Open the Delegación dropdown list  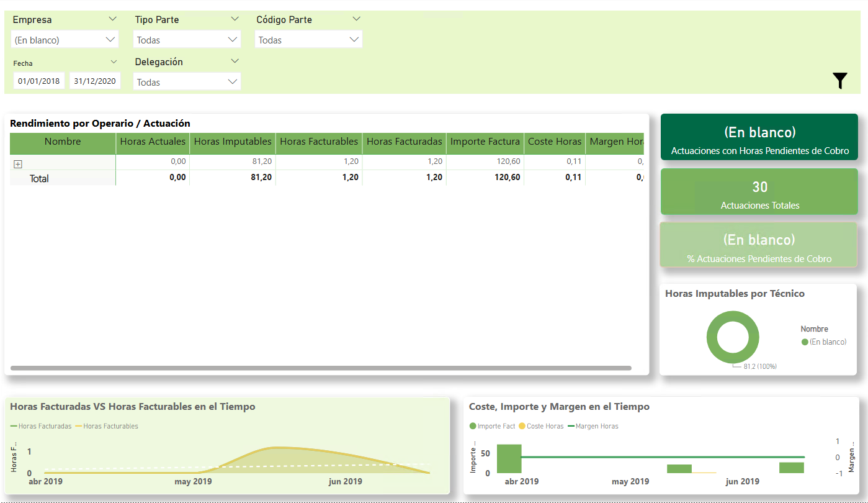(x=187, y=82)
